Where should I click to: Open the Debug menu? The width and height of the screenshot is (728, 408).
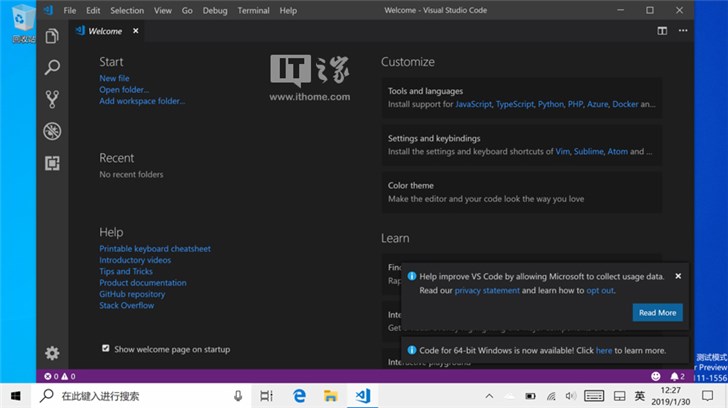click(x=215, y=10)
